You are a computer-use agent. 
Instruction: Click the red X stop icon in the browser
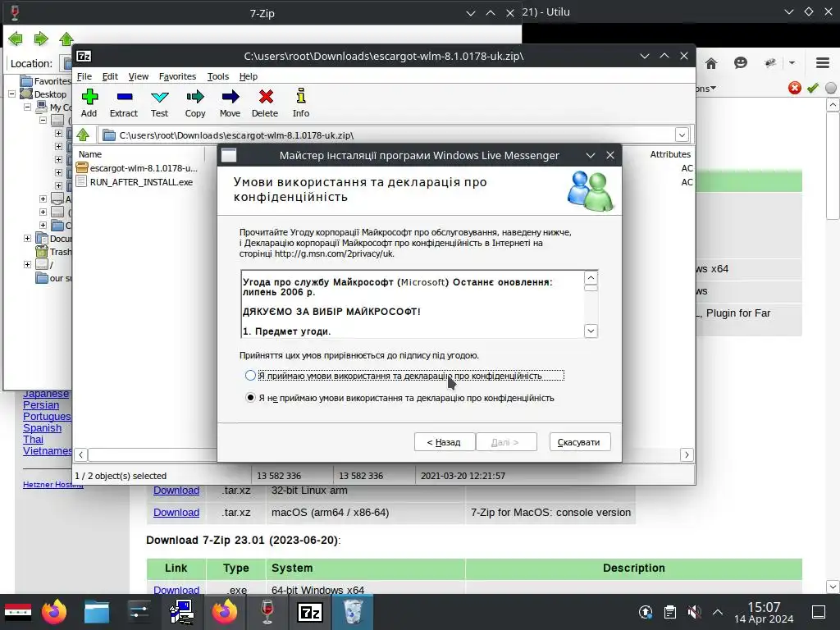click(794, 88)
